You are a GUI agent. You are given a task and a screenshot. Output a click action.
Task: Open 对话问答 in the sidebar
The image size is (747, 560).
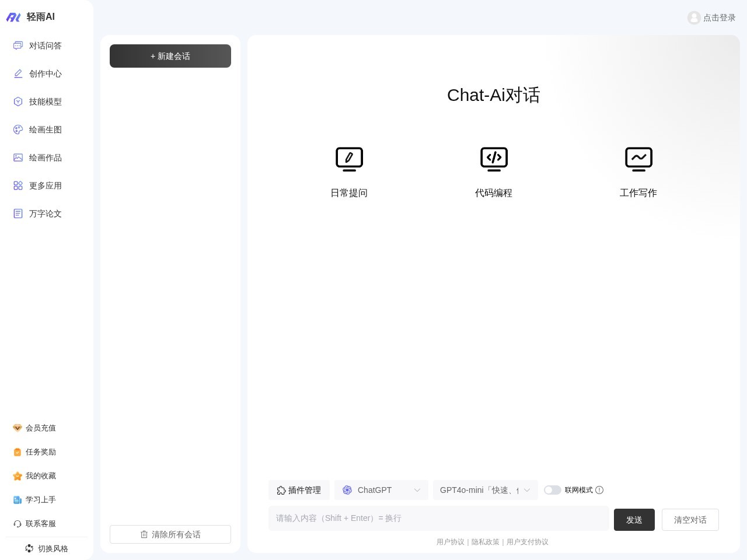click(45, 45)
